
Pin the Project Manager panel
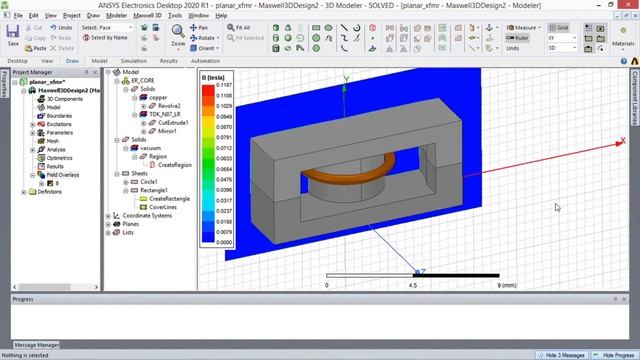[87, 72]
